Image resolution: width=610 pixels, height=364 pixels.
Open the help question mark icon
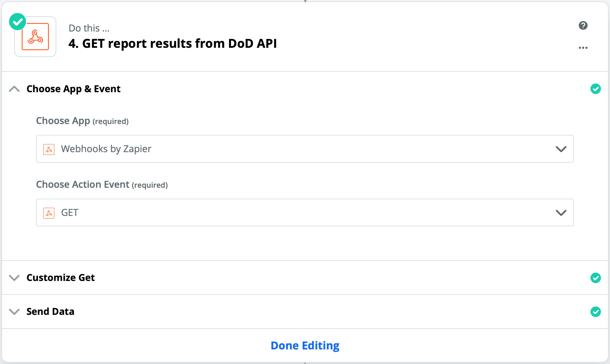(x=583, y=25)
